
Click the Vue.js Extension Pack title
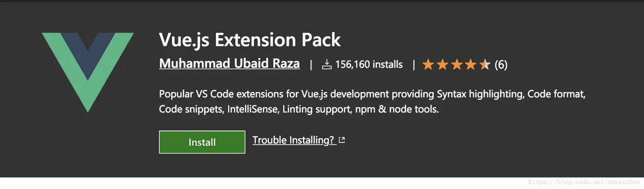250,40
